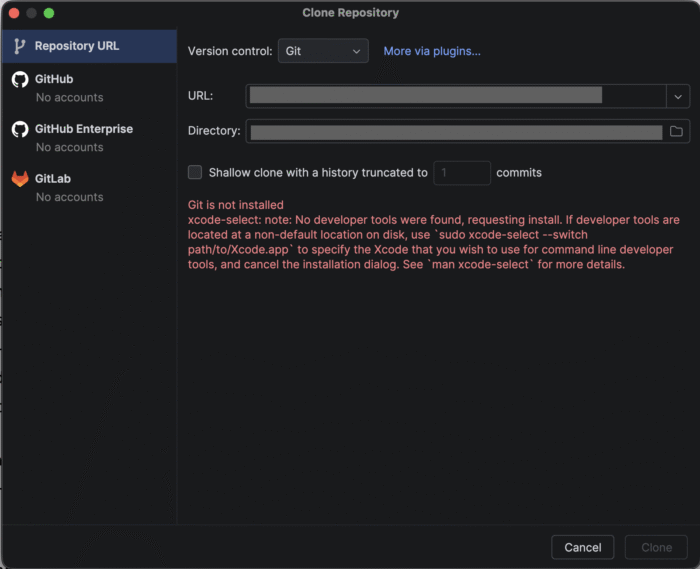Expand the URL history dropdown arrow
This screenshot has width=700, height=569.
click(678, 96)
